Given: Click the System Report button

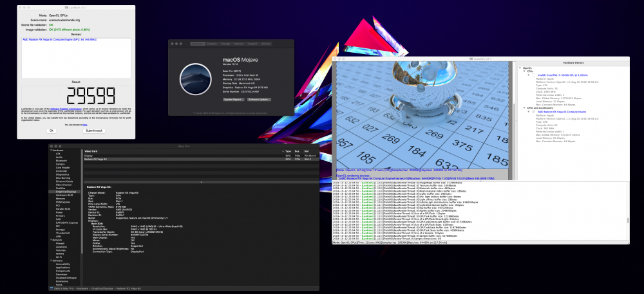Looking at the screenshot, I should click(234, 100).
